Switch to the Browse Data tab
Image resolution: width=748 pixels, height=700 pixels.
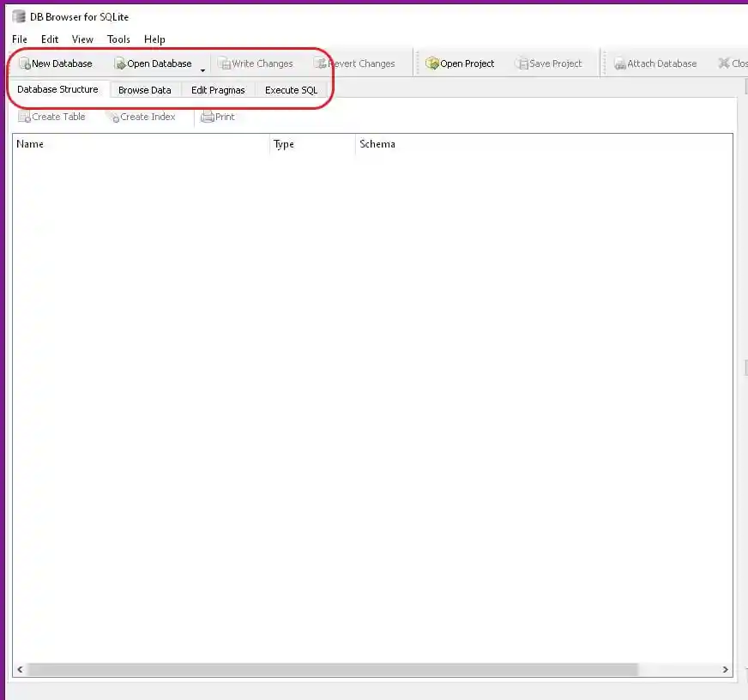pos(145,90)
